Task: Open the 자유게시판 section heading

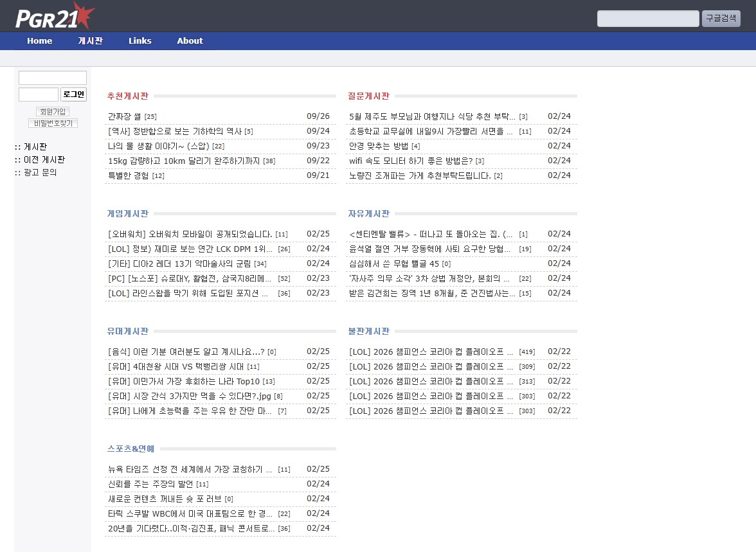Action: (369, 213)
